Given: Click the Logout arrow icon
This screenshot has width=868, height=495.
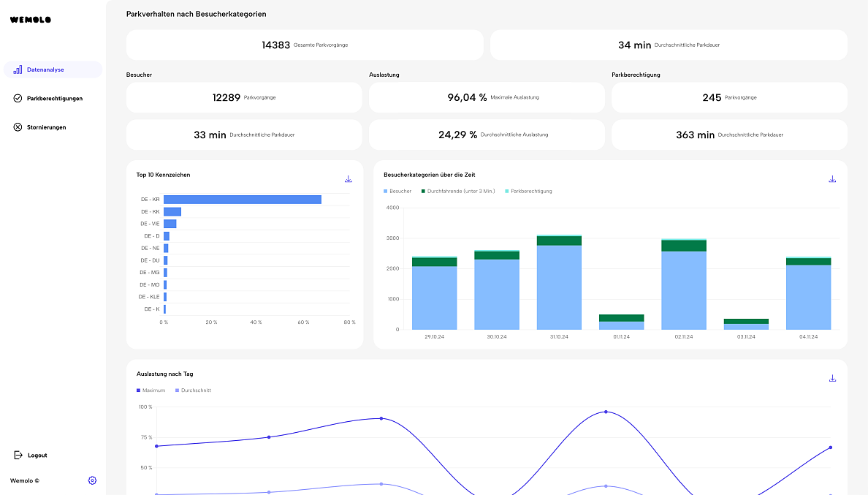Looking at the screenshot, I should pos(18,455).
